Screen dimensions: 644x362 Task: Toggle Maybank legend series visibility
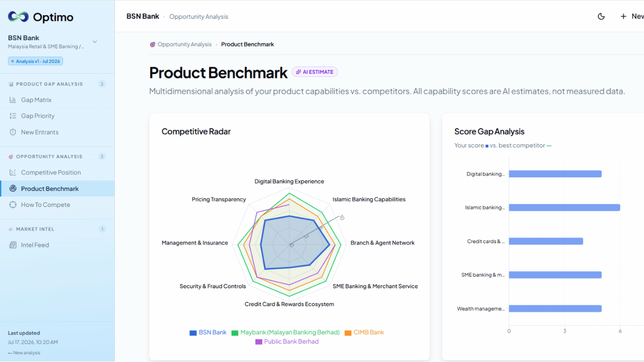coord(285,332)
